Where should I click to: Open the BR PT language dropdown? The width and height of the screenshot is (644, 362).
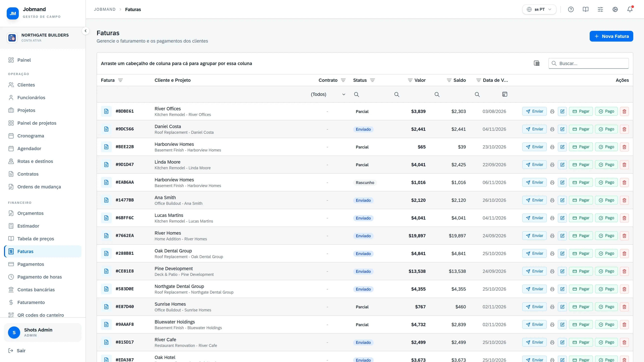coord(539,10)
